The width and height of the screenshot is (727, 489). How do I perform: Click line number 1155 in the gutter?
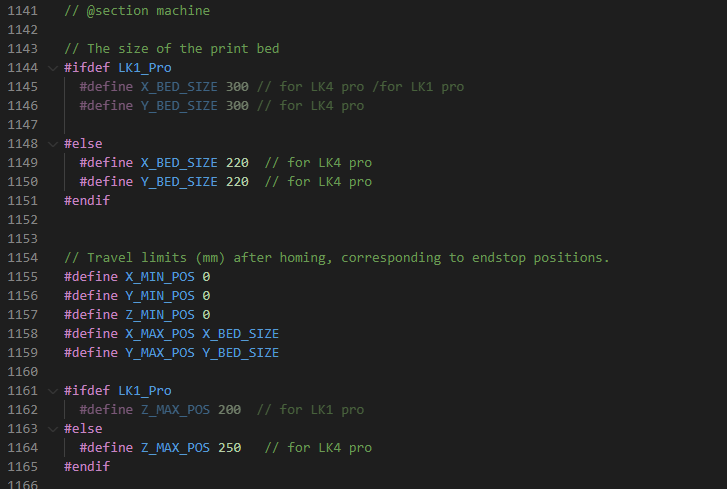pyautogui.click(x=21, y=277)
